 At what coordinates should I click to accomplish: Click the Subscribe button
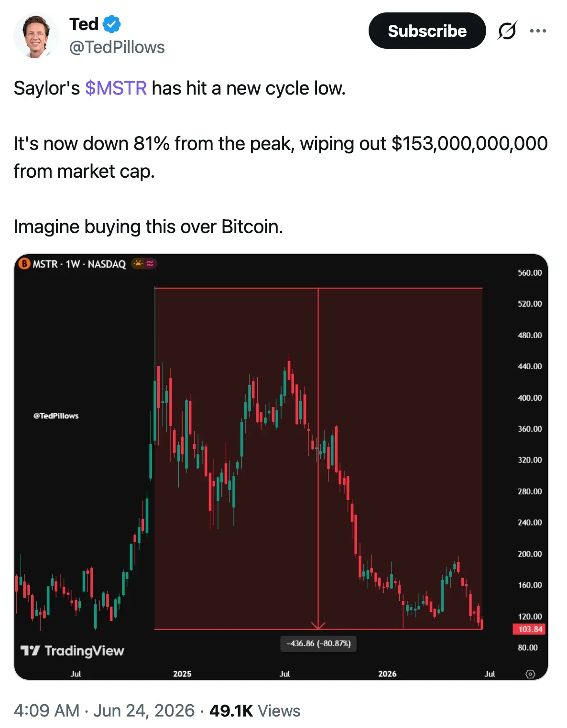(427, 31)
